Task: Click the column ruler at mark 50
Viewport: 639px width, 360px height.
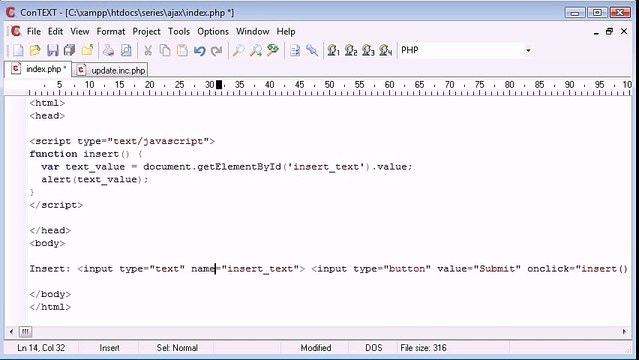Action: [x=329, y=85]
